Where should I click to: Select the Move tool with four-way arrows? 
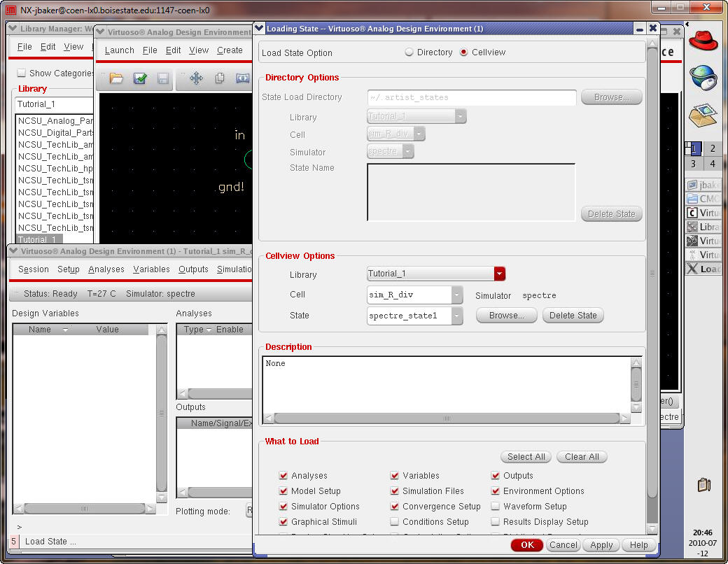coord(196,79)
